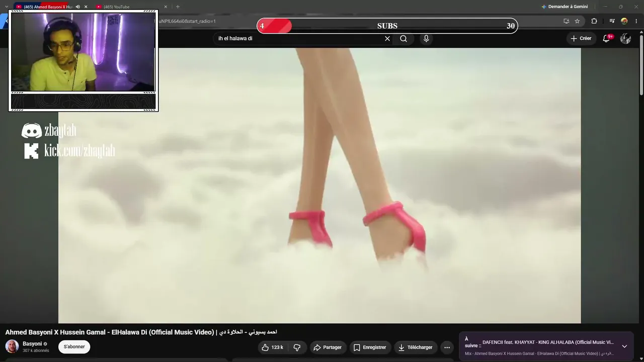This screenshot has height=362, width=644.
Task: Like the video with 123 k likes
Action: tap(272, 347)
